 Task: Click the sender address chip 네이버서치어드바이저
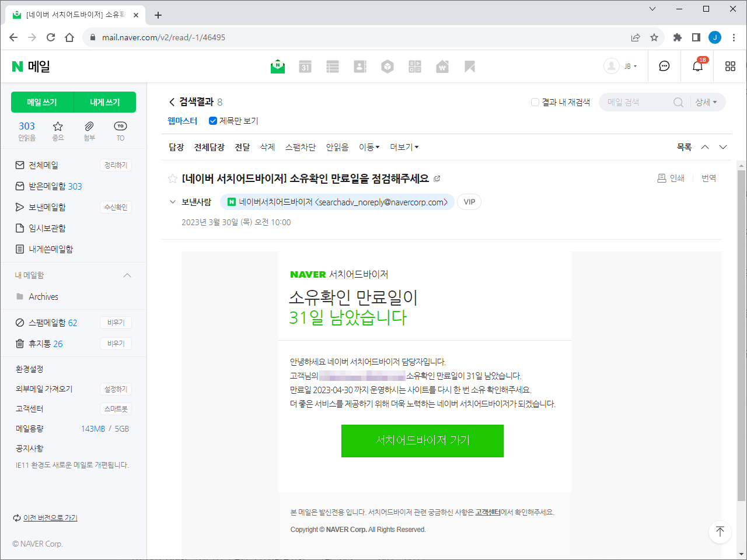coord(337,202)
